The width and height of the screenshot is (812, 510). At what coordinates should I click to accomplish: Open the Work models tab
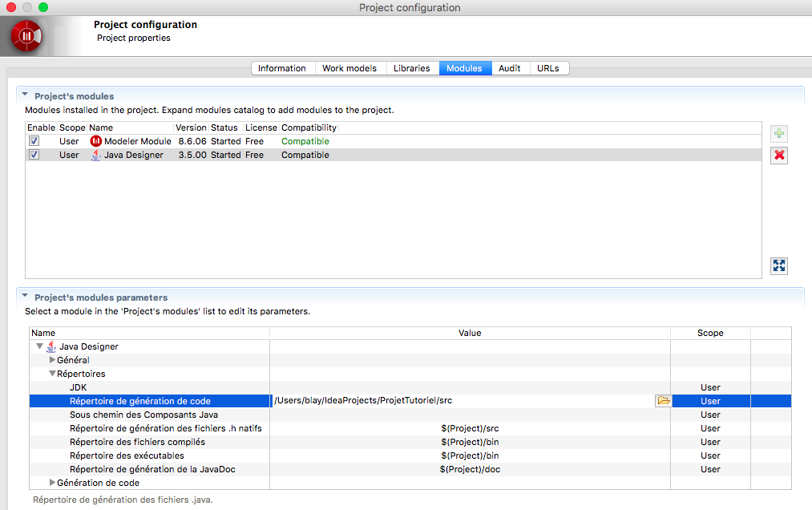point(349,68)
